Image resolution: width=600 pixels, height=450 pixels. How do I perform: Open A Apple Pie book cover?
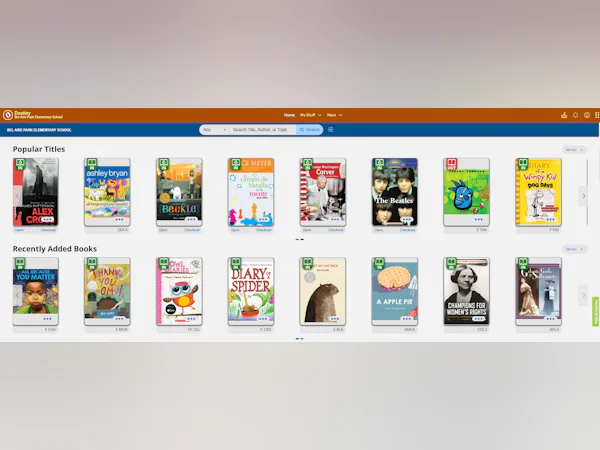tap(395, 291)
